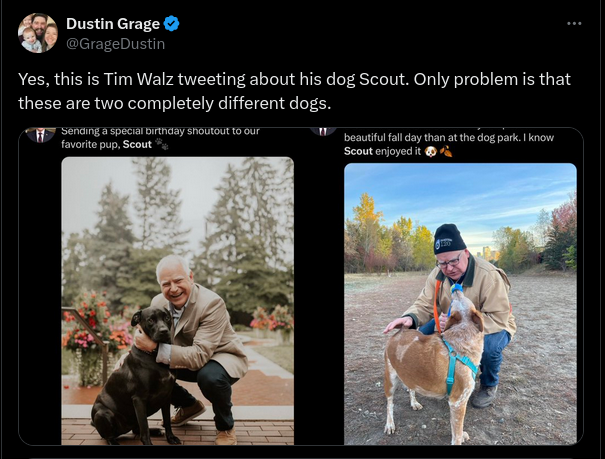
Task: Click the avatar beside the birthday shoutout tweet
Action: tap(40, 135)
